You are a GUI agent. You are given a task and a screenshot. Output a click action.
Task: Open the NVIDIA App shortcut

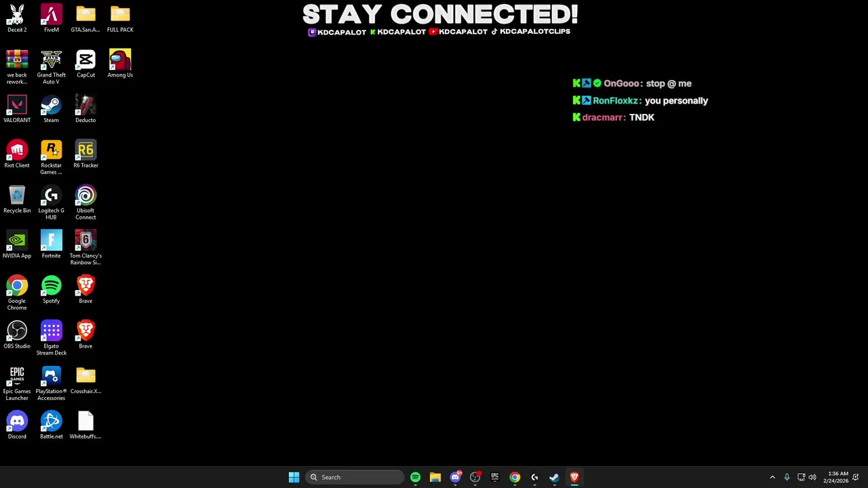click(17, 245)
